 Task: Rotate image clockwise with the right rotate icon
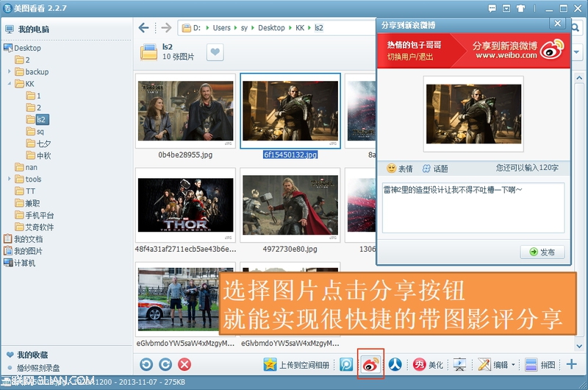pyautogui.click(x=165, y=364)
